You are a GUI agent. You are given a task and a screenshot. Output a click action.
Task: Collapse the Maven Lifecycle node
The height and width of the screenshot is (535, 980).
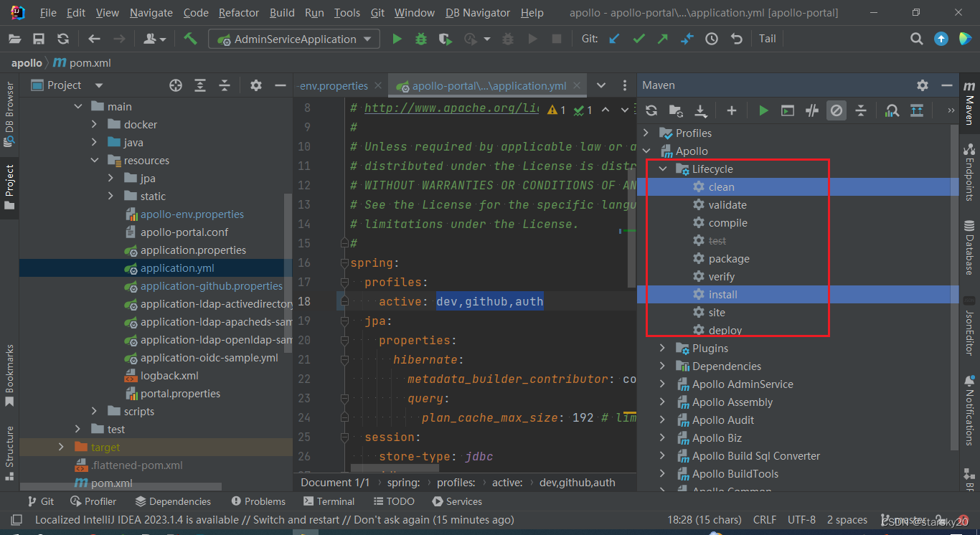click(663, 169)
